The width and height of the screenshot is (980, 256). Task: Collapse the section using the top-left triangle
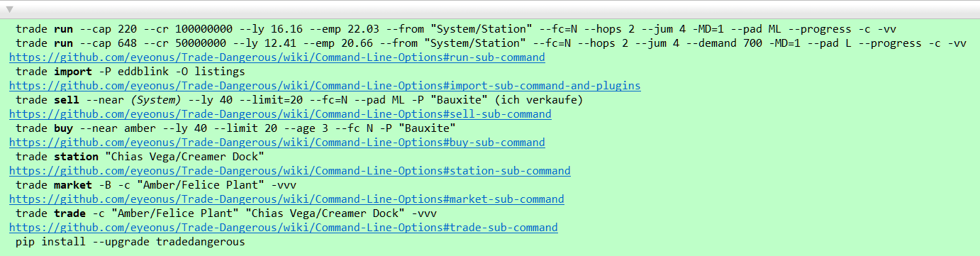pos(9,9)
